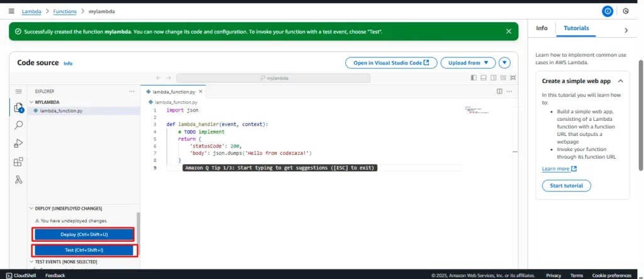
Task: Click the json.dumps 'Hello from codezaza!' line
Action: pyautogui.click(x=251, y=153)
